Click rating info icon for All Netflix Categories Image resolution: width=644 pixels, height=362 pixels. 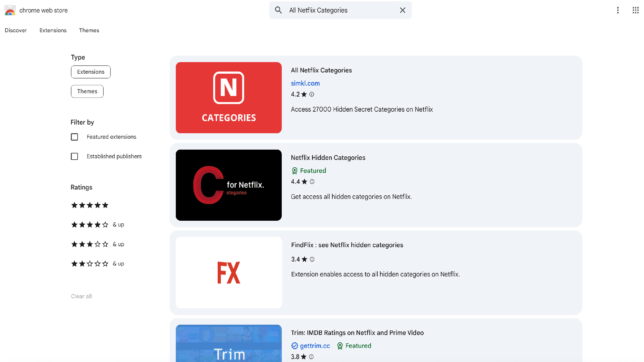point(312,94)
